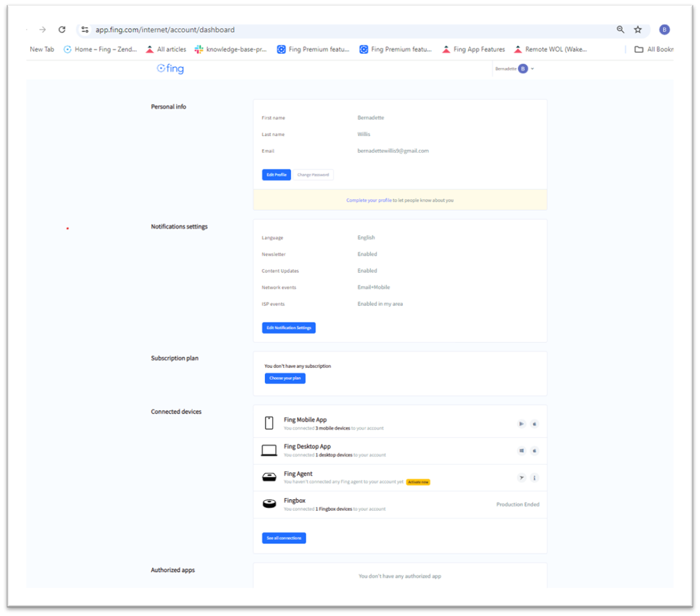700x616 pixels.
Task: Click the Fingbox device icon
Action: coord(269,504)
